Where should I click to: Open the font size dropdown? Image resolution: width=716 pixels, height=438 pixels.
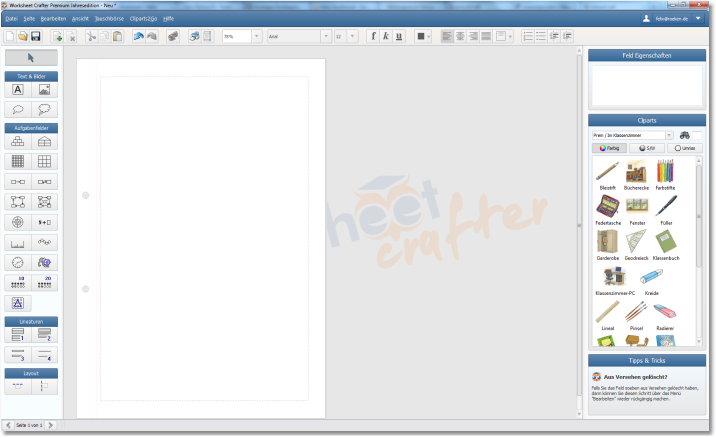click(x=352, y=36)
